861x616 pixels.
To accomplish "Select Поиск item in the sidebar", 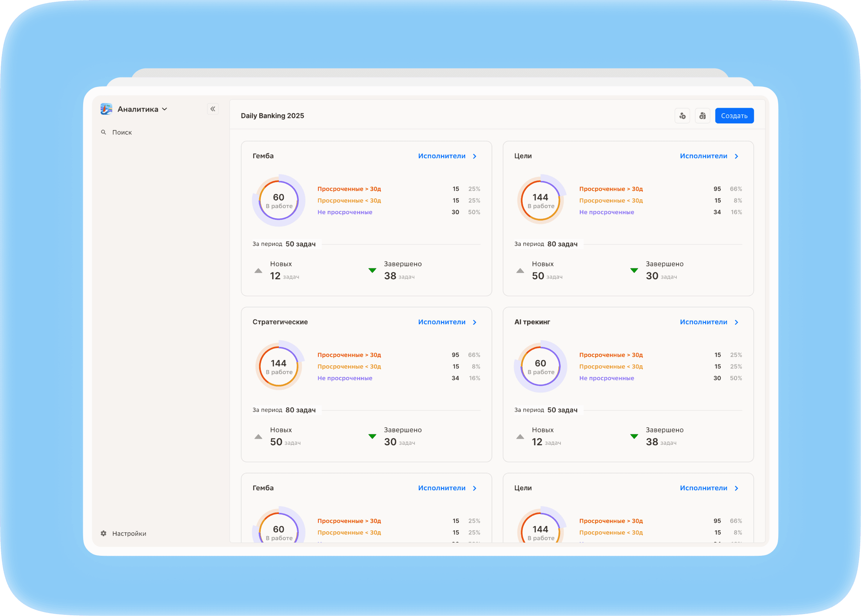I will click(122, 132).
